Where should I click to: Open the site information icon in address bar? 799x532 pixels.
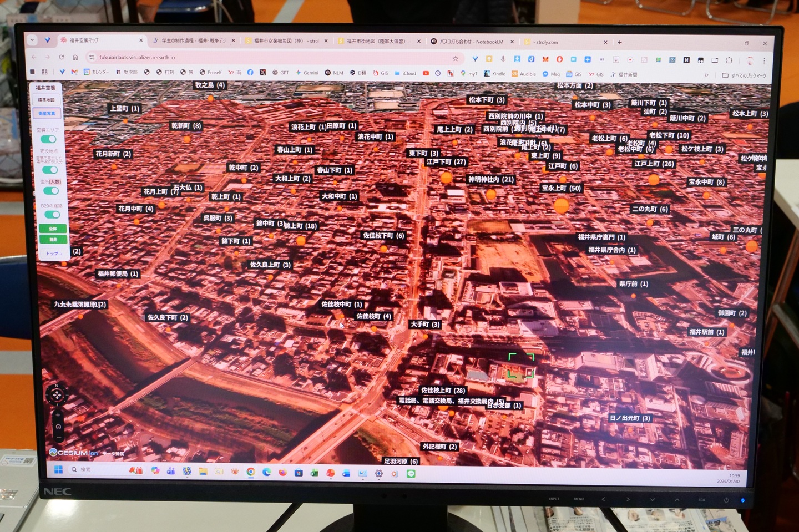(x=92, y=57)
